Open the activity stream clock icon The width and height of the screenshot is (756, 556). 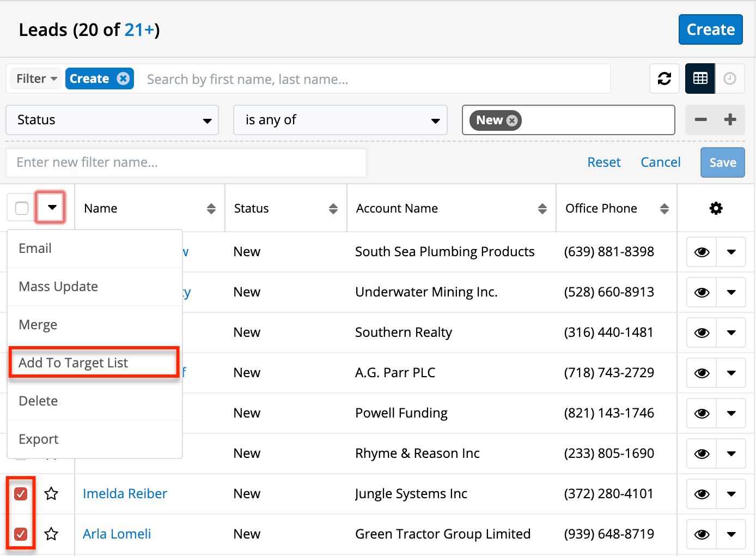point(730,79)
